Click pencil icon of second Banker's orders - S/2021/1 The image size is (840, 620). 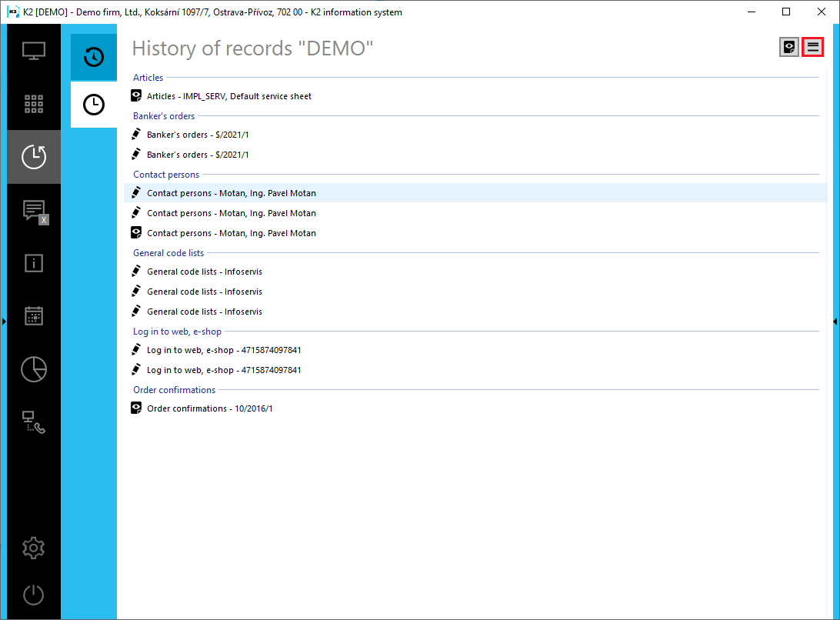tap(137, 155)
